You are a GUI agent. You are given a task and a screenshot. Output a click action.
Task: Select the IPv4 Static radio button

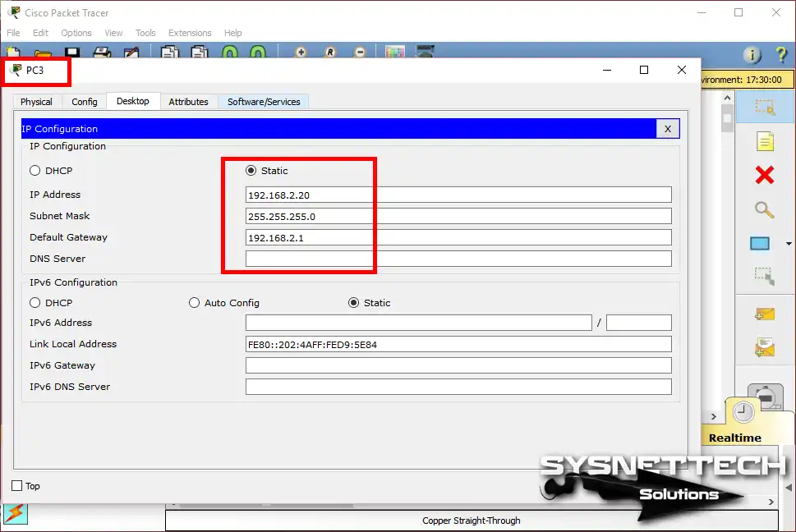click(251, 171)
